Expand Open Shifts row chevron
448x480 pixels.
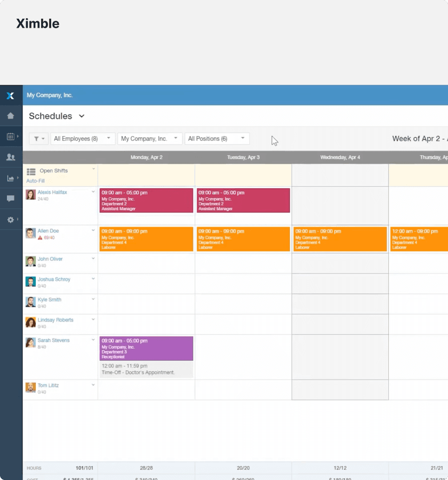[93, 169]
